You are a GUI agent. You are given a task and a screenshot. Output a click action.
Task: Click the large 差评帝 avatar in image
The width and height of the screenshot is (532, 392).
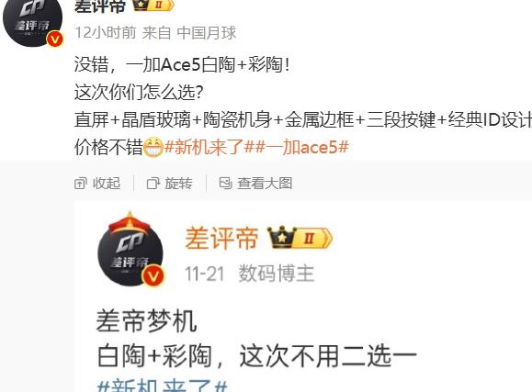[x=130, y=249]
